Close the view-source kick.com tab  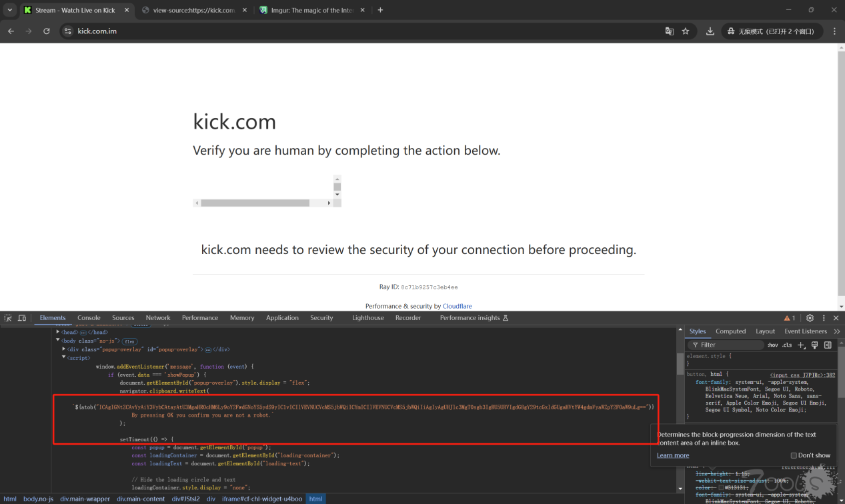click(x=245, y=10)
